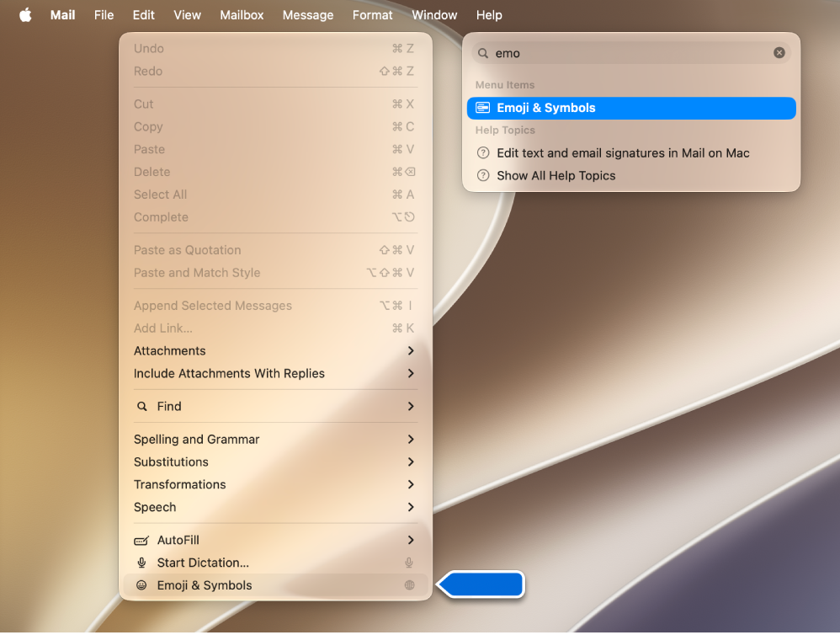The height and width of the screenshot is (635, 840).
Task: Click the dimmed Paste as Quotation item
Action: pyautogui.click(x=275, y=250)
